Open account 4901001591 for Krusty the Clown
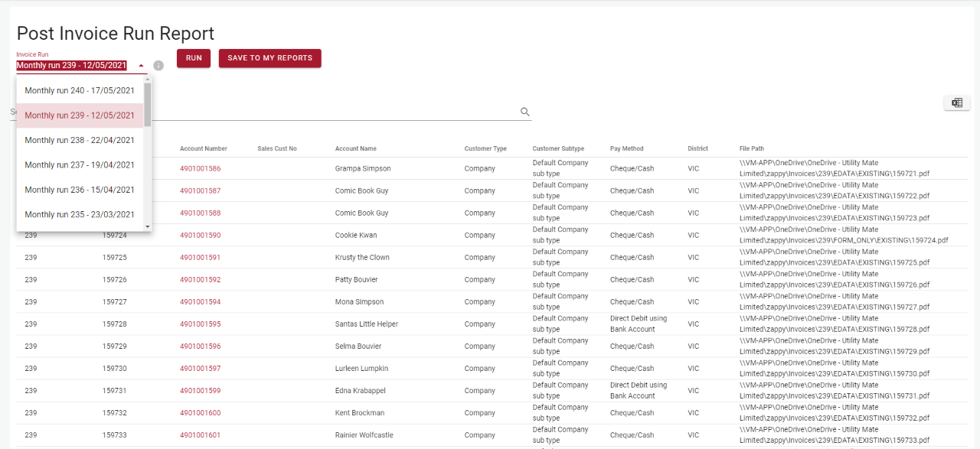Image resolution: width=980 pixels, height=449 pixels. [x=200, y=257]
